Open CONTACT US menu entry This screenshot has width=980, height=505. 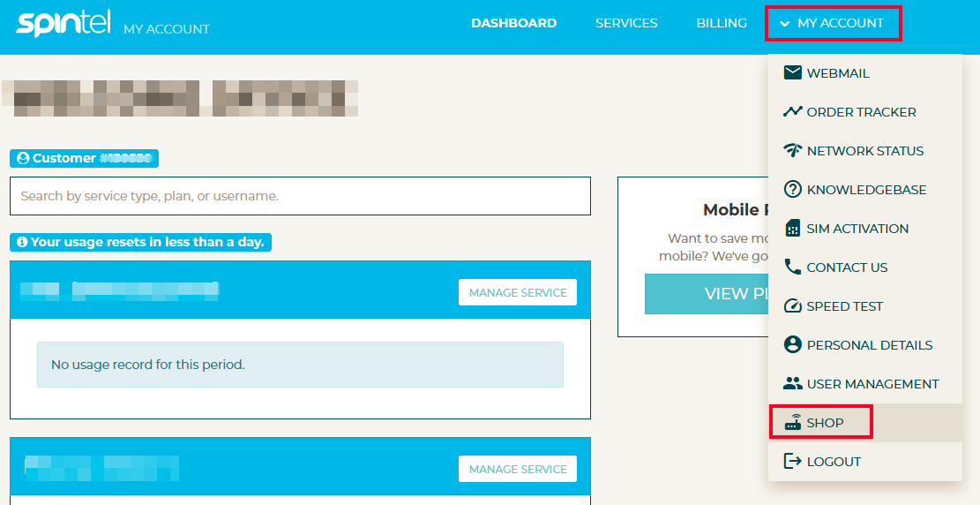tap(865, 267)
